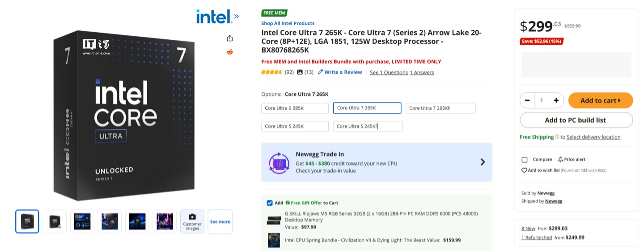Click the share icon beside product image
The image size is (644, 251).
pyautogui.click(x=230, y=38)
